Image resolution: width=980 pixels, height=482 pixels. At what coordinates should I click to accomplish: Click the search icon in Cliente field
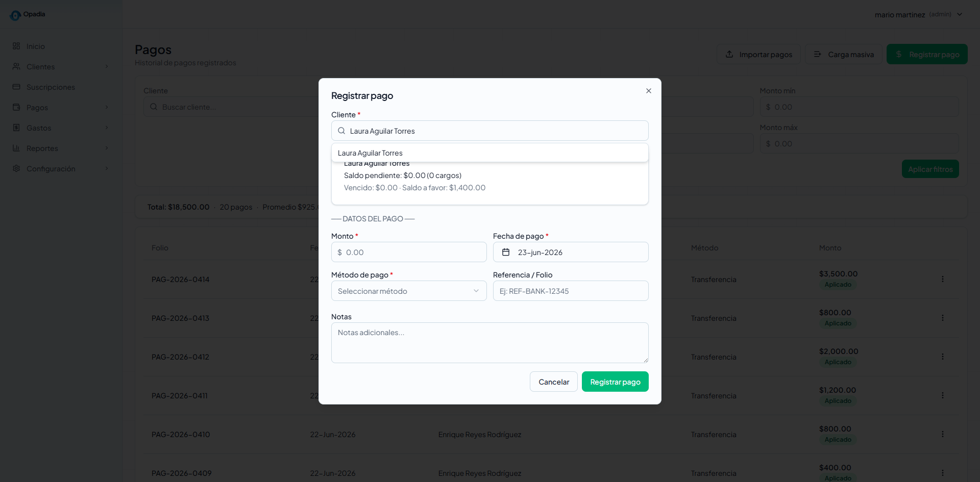(341, 131)
